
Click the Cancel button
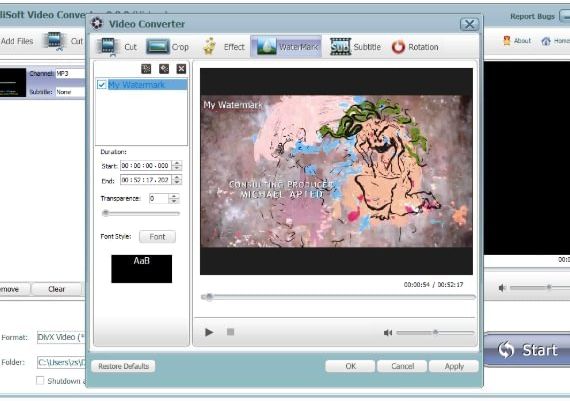tap(402, 366)
